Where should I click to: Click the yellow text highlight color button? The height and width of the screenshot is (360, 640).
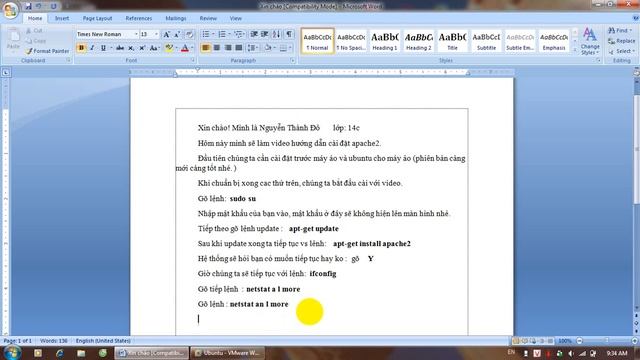[168, 48]
